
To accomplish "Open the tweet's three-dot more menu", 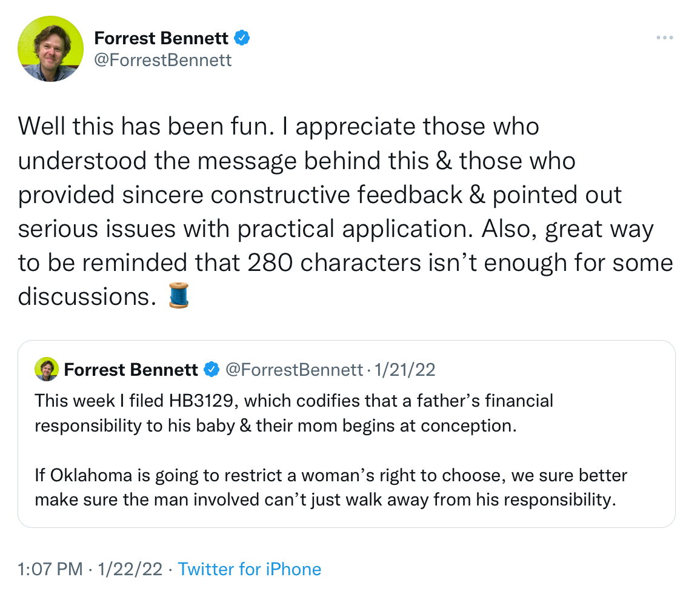I will click(x=665, y=38).
